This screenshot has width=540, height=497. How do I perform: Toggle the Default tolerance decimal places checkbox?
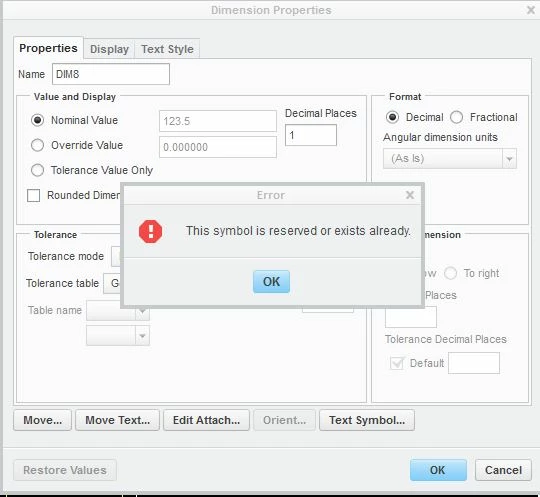point(397,363)
